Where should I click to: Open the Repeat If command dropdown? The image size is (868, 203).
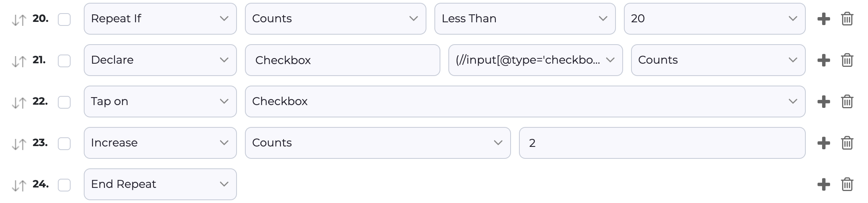160,19
